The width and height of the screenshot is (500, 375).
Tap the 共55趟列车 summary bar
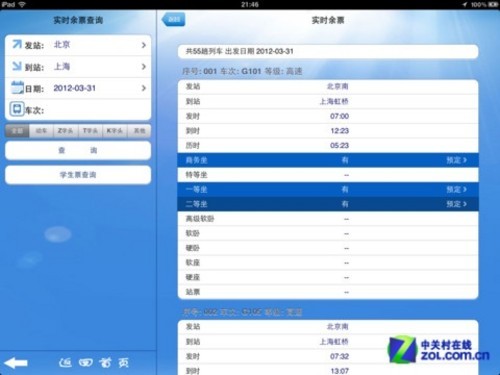click(x=328, y=51)
